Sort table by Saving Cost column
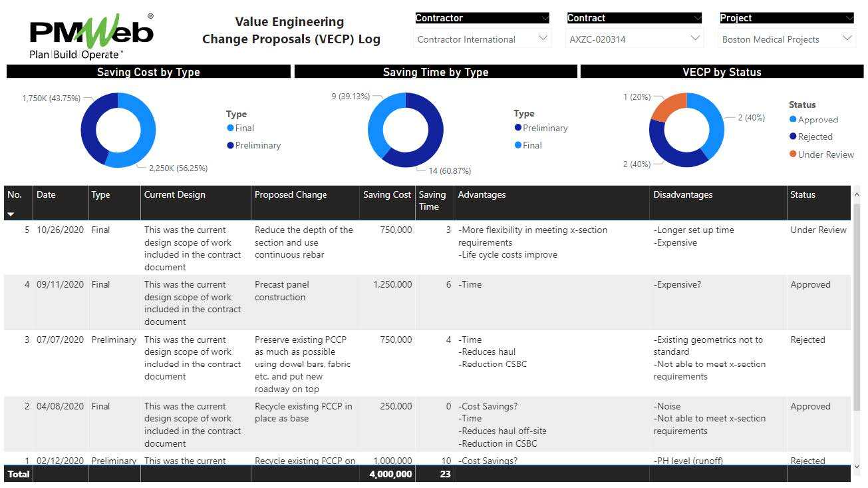The height and width of the screenshot is (488, 868). tap(386, 195)
